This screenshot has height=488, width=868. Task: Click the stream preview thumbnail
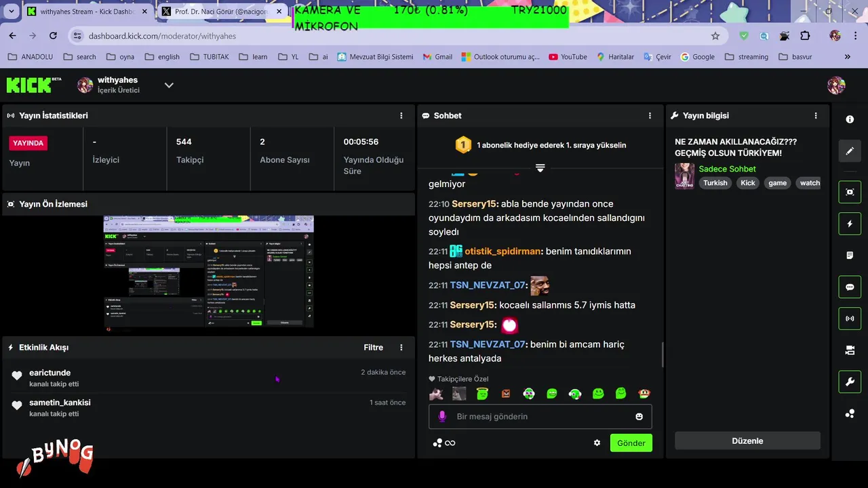tap(208, 272)
